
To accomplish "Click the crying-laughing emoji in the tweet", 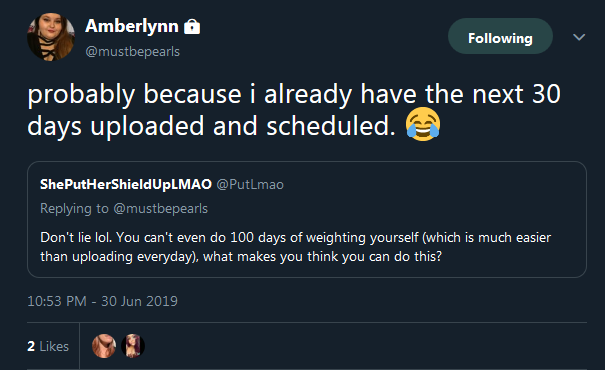I will pyautogui.click(x=422, y=124).
